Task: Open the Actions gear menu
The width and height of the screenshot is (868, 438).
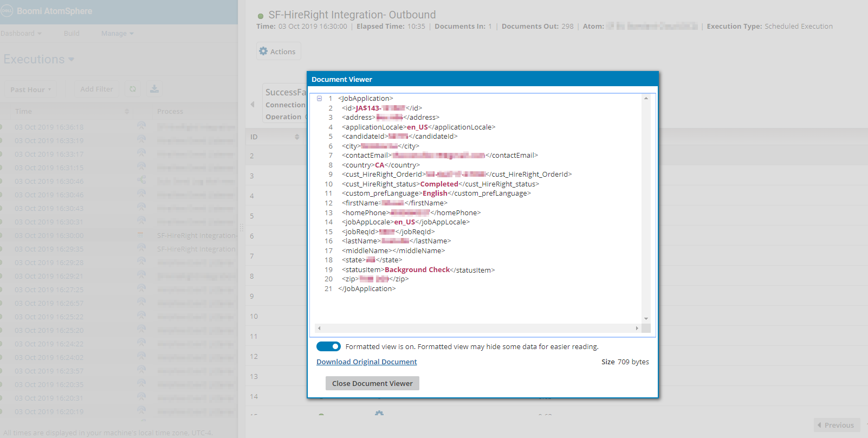Action: tap(278, 51)
